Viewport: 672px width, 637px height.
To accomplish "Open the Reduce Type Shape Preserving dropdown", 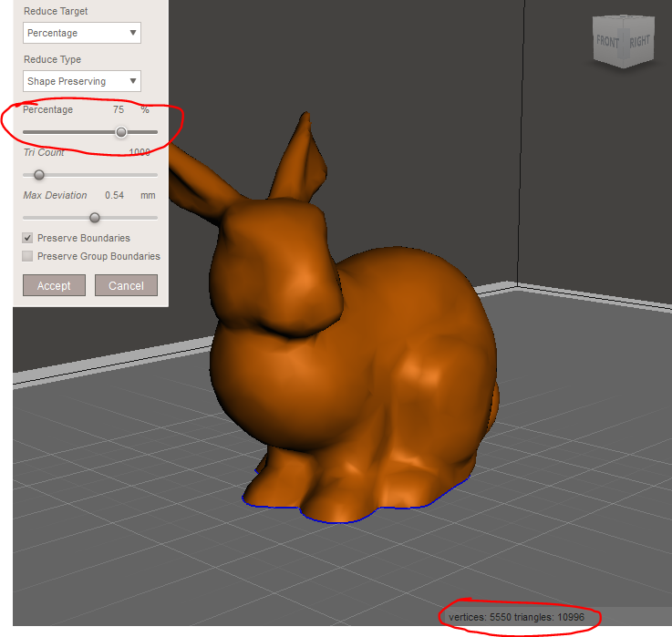I will click(82, 81).
